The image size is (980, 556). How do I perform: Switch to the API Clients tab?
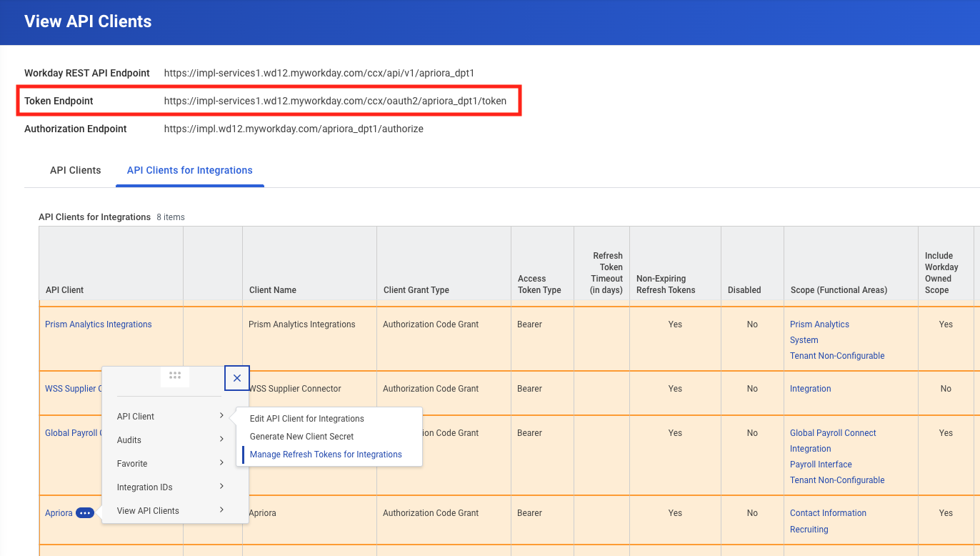(76, 170)
